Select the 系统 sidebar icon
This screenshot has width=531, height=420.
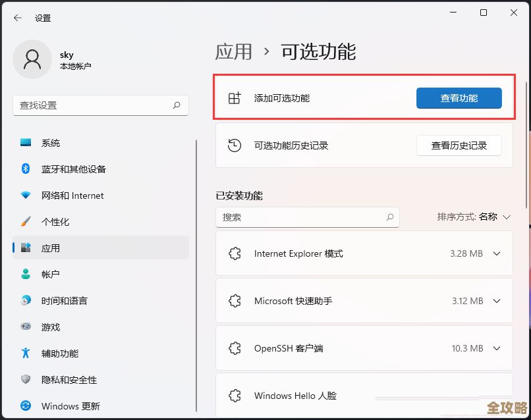26,143
